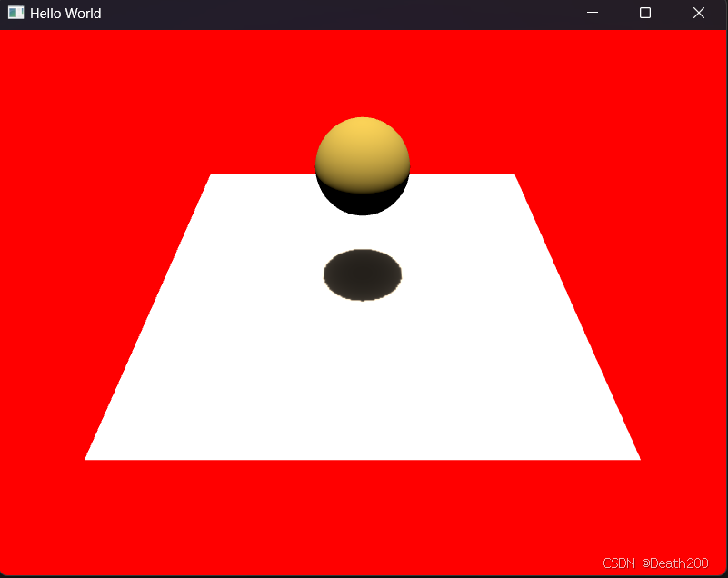Click the yellow sphere in the scene

click(363, 166)
